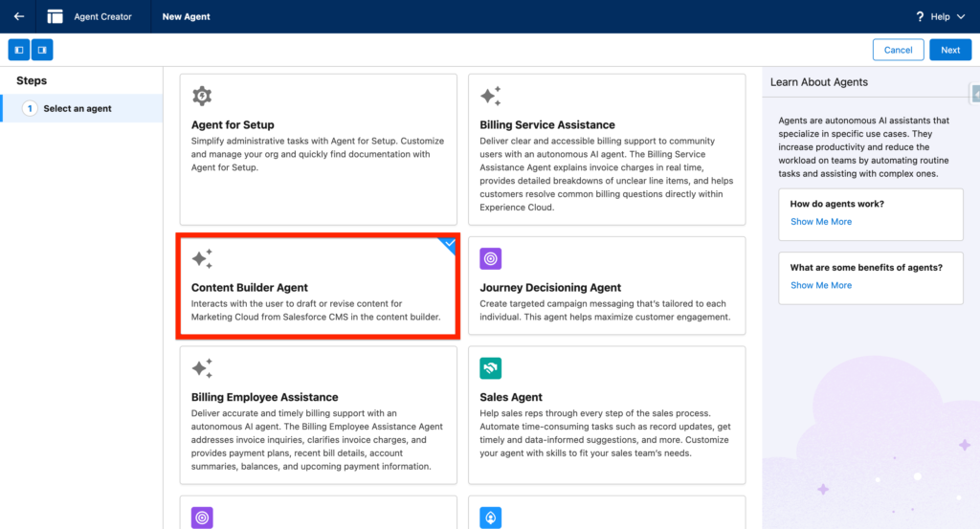Open Show Me More under How agents work
Image resolution: width=980 pixels, height=529 pixels.
(820, 222)
